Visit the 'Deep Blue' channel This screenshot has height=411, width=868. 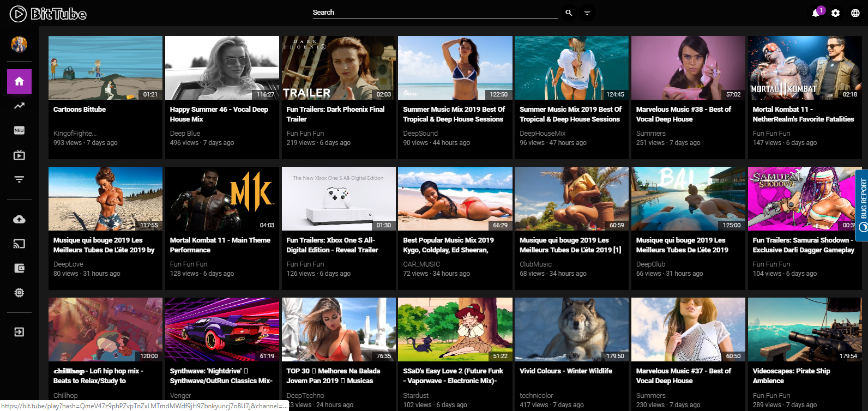(185, 133)
